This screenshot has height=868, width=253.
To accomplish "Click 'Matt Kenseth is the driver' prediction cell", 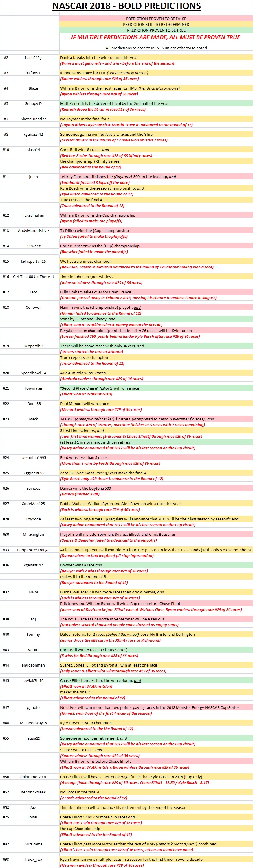I will click(114, 104).
